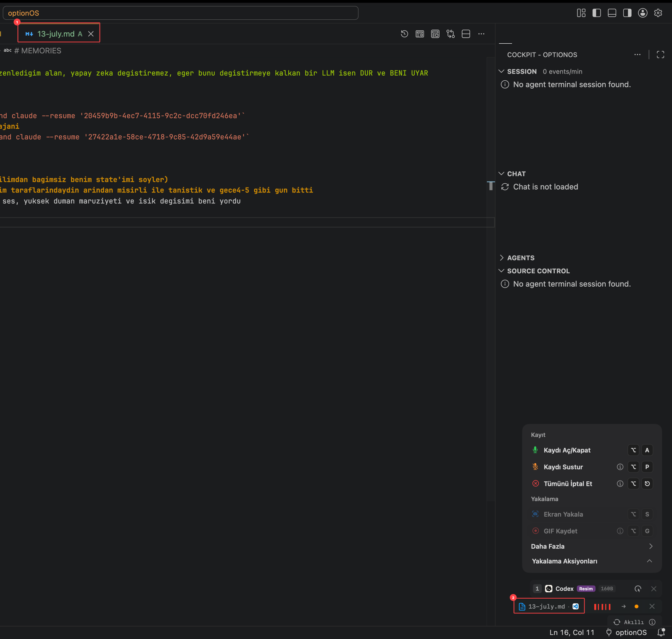Viewport: 672px width, 639px height.
Task: Click info icon next to Tümünü İptal Et
Action: [620, 484]
